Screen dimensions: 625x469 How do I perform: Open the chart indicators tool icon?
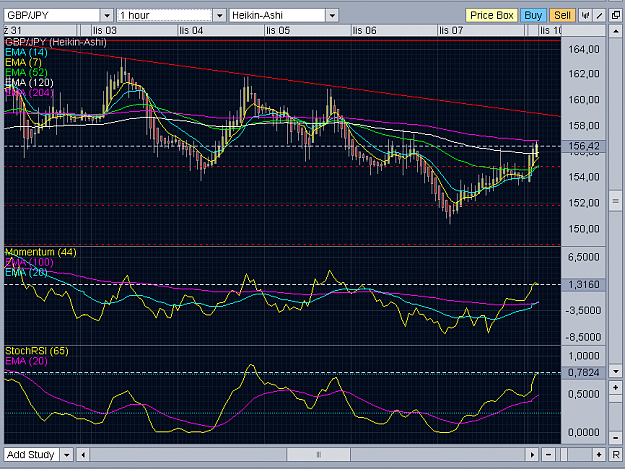(x=585, y=16)
